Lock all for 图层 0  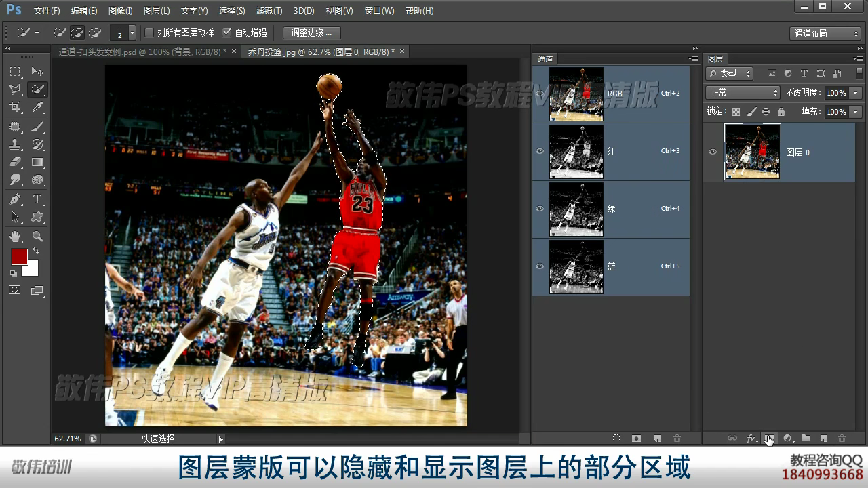(781, 112)
